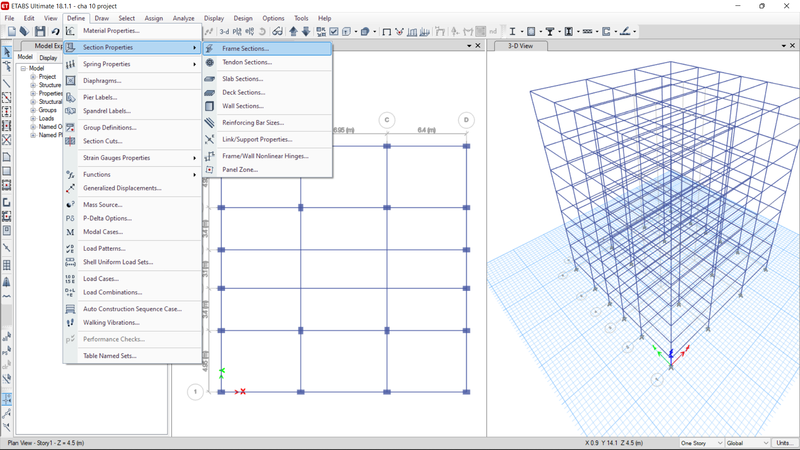Click the show undeformed shape icon
Viewport: 800px width, 450px height.
[387, 32]
